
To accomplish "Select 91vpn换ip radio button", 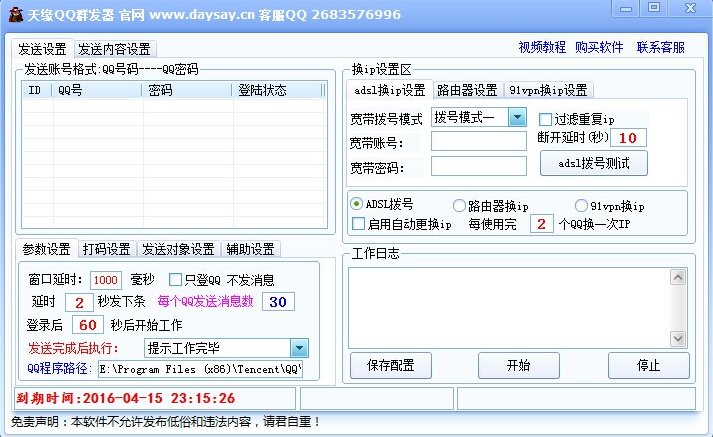I will [581, 206].
